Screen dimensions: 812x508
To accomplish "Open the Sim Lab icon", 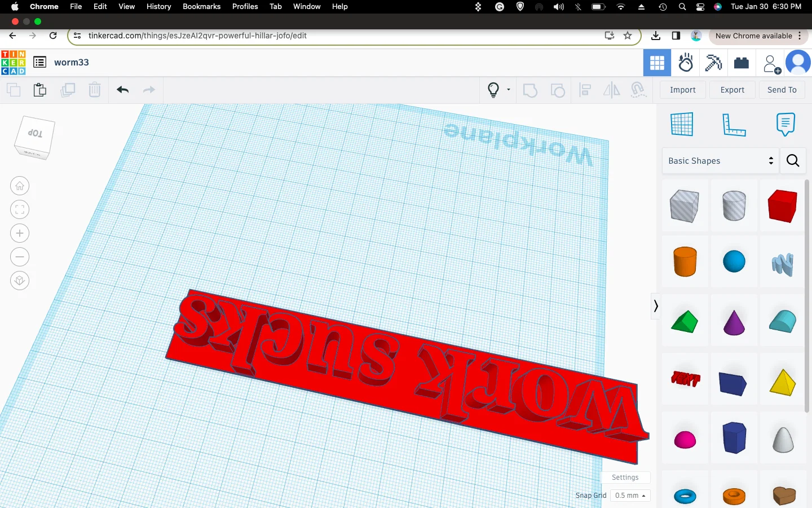I will [x=686, y=63].
